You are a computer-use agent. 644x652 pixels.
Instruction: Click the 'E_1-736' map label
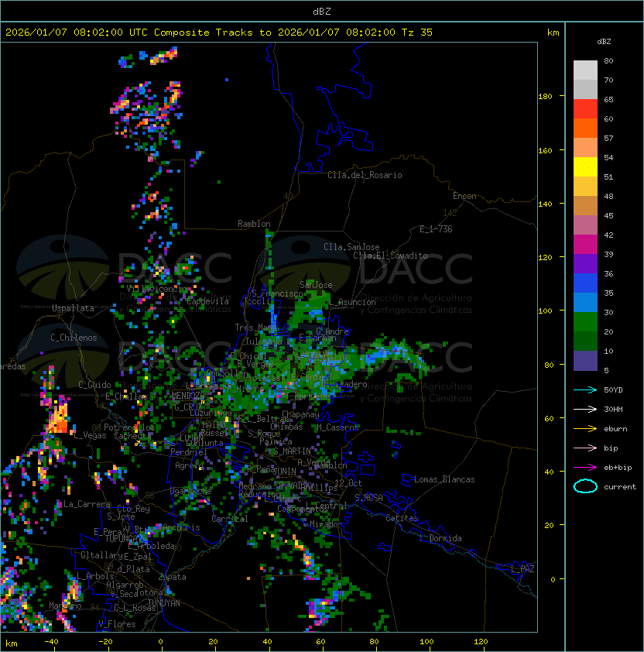tap(436, 229)
